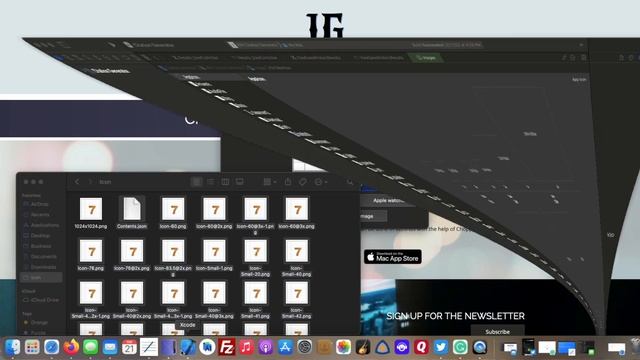Open Music from the dock
Image resolution: width=640 pixels, height=360 pixels.
coord(246,347)
